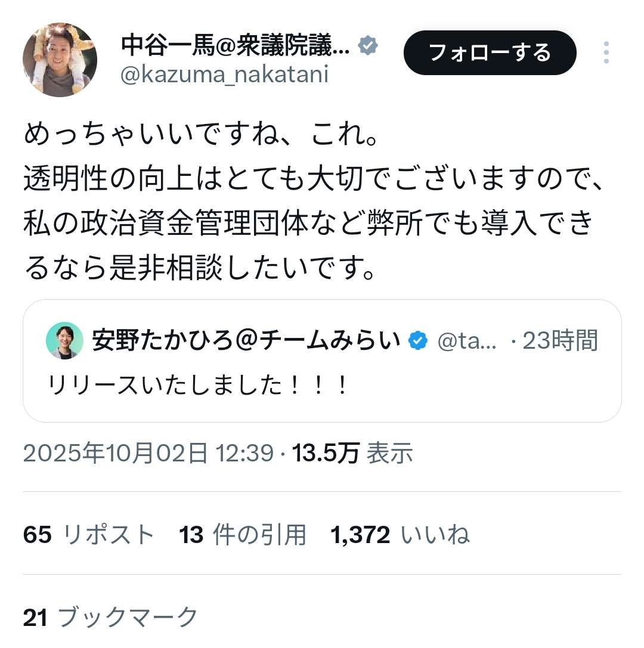The width and height of the screenshot is (644, 648).
Task: Show the 13 件の引用 list
Action: (x=242, y=535)
